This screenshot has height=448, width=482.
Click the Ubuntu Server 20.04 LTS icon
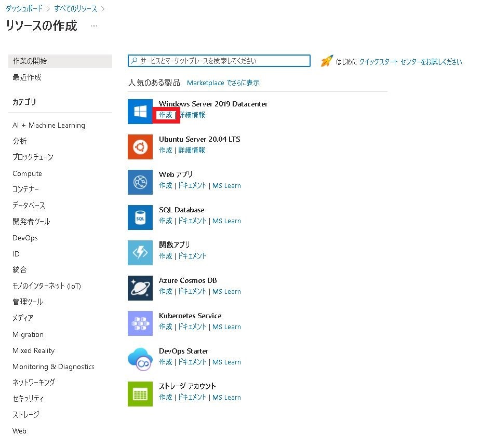pos(140,146)
